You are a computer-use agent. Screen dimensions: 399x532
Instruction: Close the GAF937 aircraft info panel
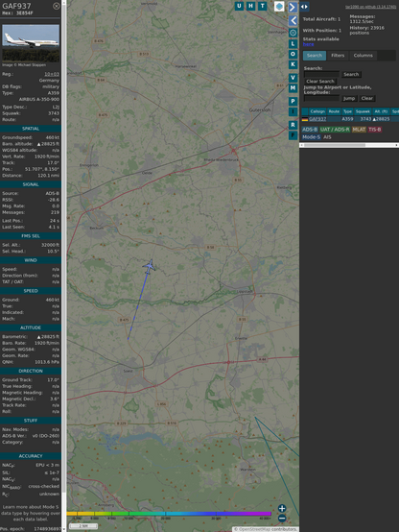point(57,6)
